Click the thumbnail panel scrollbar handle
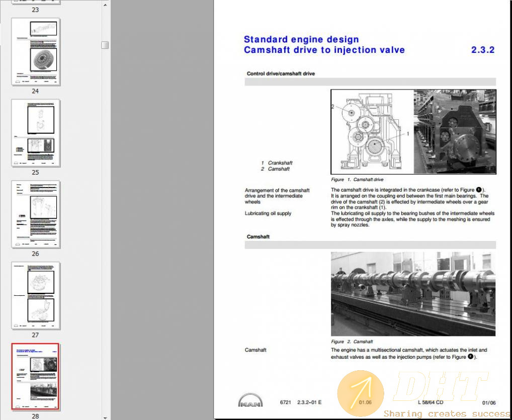 [x=105, y=45]
